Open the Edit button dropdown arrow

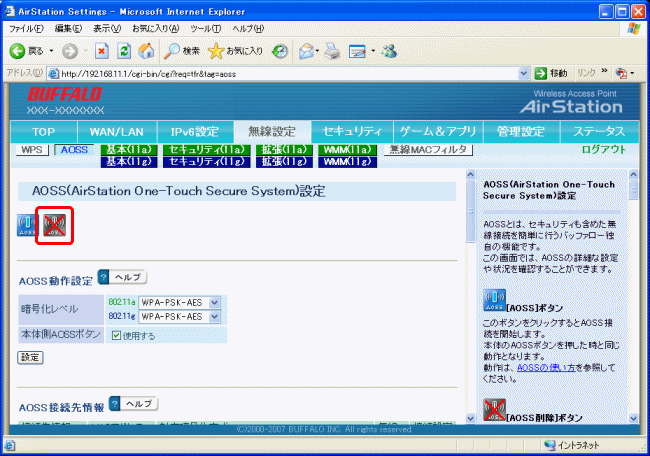[x=373, y=51]
